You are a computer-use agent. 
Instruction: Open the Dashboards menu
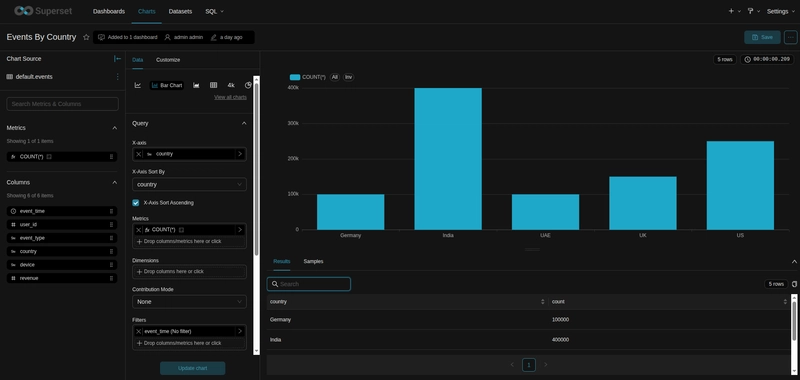click(109, 11)
